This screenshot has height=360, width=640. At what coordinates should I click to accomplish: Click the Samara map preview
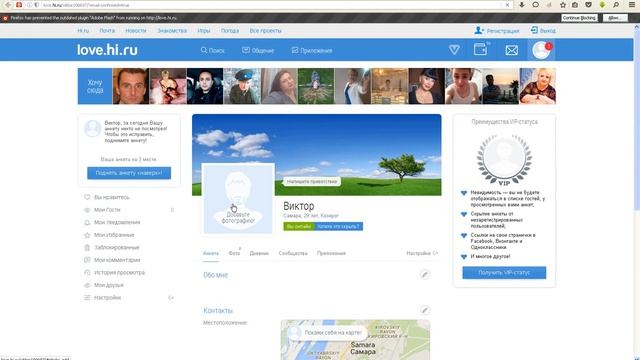coord(355,340)
